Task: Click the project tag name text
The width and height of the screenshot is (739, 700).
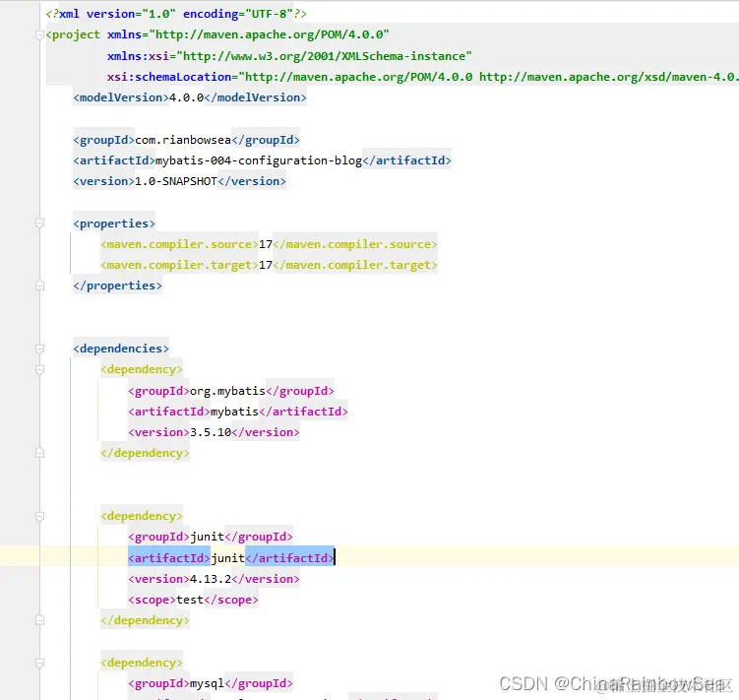Action: [x=76, y=34]
